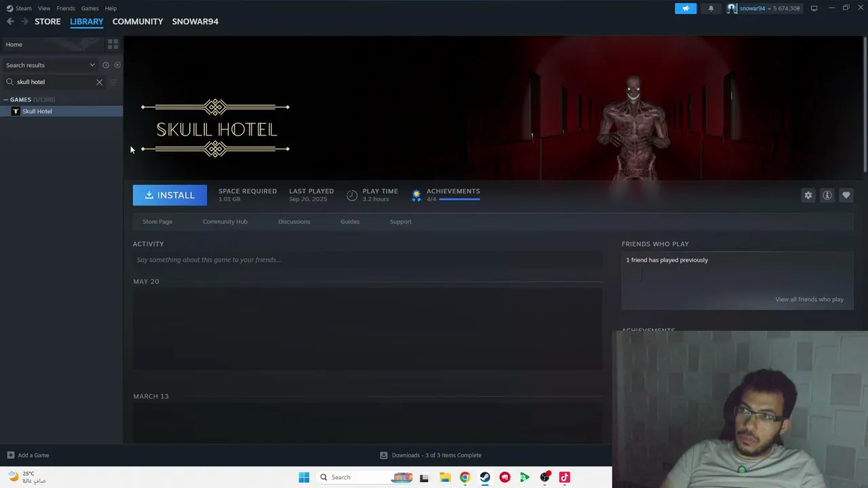Click the library search field
The image size is (868, 488).
56,82
